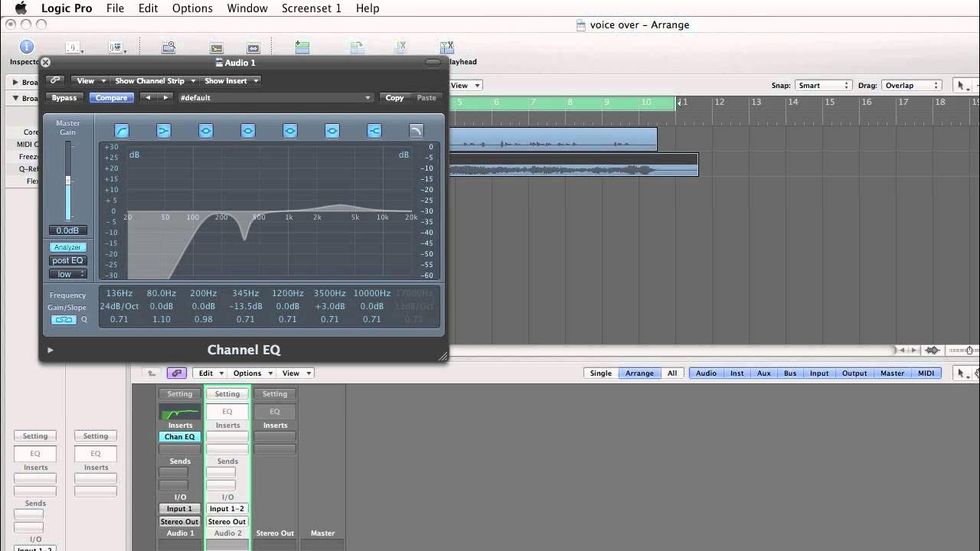Click the Apple menu icon

21,8
